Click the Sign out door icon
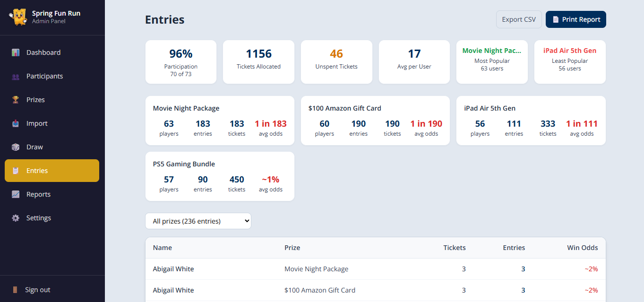The height and width of the screenshot is (302, 644). click(15, 290)
